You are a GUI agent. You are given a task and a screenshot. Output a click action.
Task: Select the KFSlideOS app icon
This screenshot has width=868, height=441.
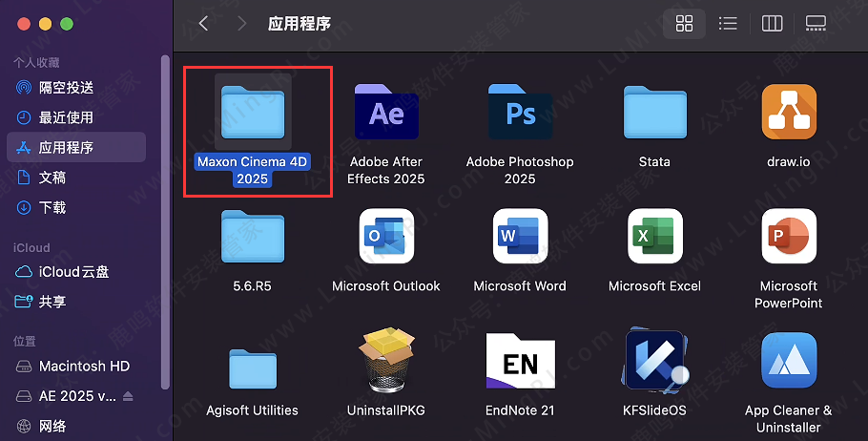coord(655,360)
